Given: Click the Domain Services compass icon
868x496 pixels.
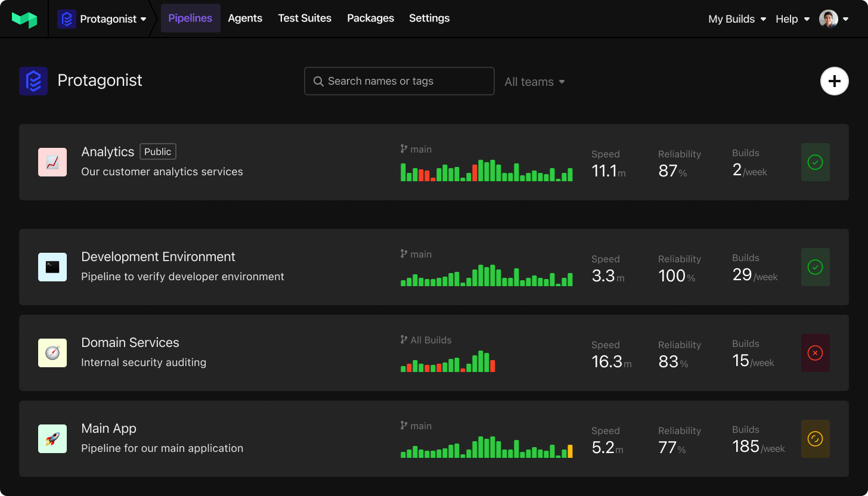Looking at the screenshot, I should (52, 353).
